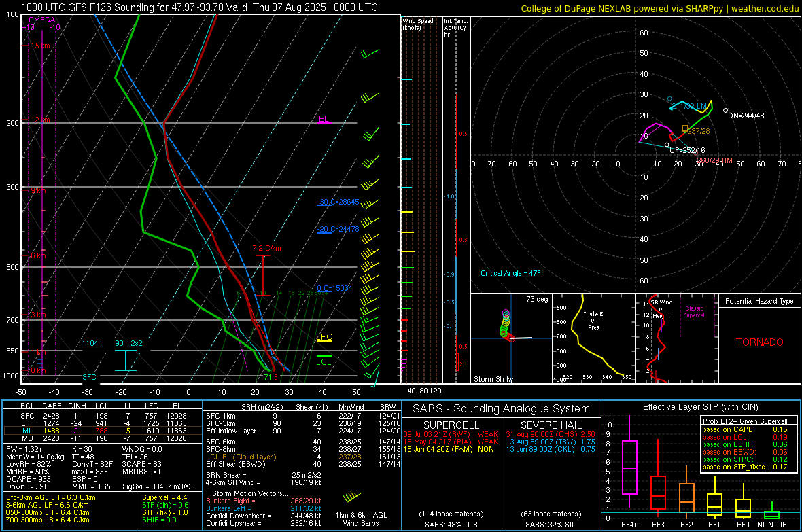Click the College of DuPage NEXLAB credit text
Viewport: 802px width, 532px height.
coord(659,9)
